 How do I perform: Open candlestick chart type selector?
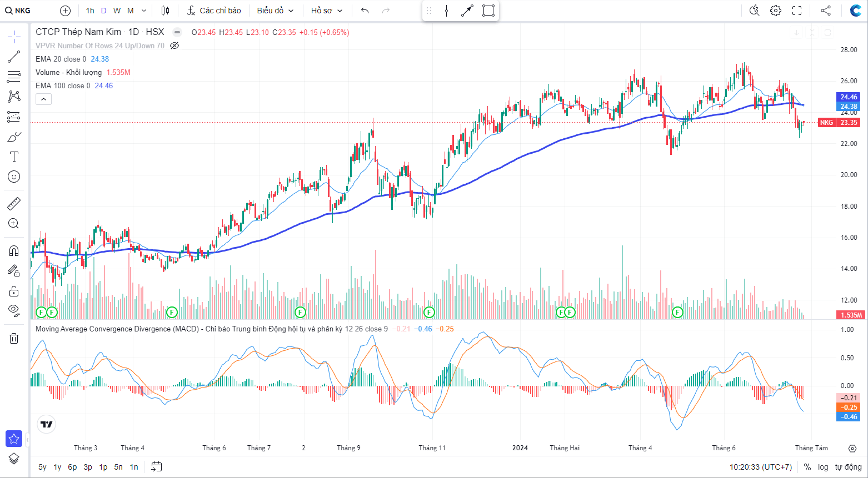click(x=165, y=11)
